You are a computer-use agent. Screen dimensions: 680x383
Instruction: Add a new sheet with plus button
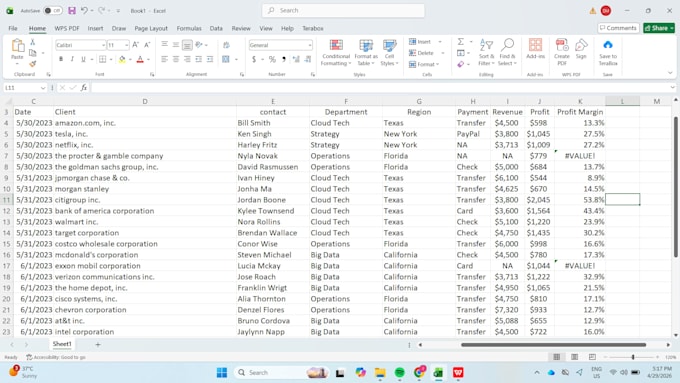pos(98,344)
